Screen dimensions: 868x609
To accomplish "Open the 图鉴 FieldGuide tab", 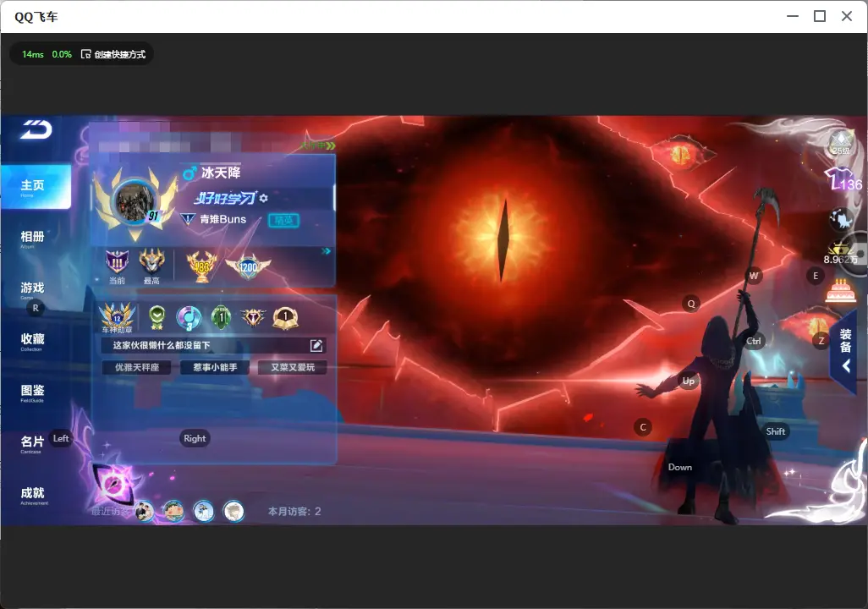I will tap(32, 392).
